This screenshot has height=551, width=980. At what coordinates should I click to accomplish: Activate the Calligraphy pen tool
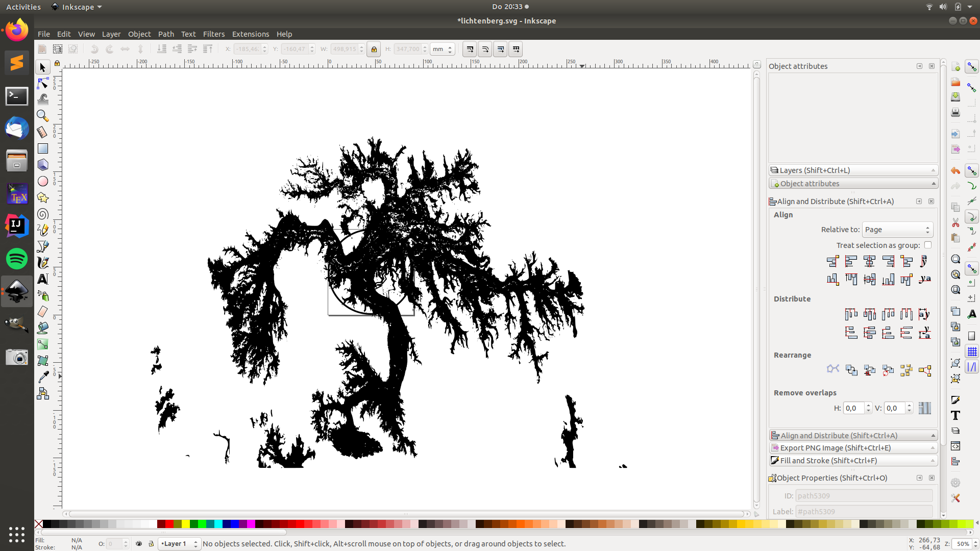42,263
